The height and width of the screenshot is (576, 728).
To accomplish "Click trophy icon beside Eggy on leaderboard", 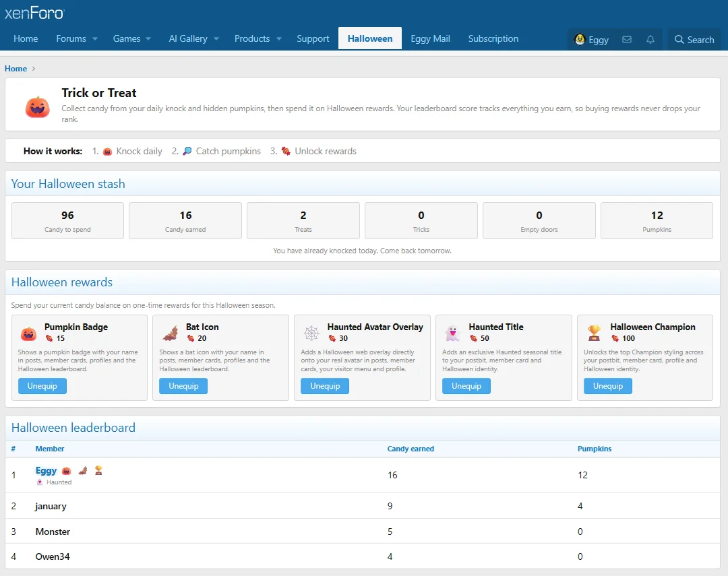I will (x=98, y=471).
